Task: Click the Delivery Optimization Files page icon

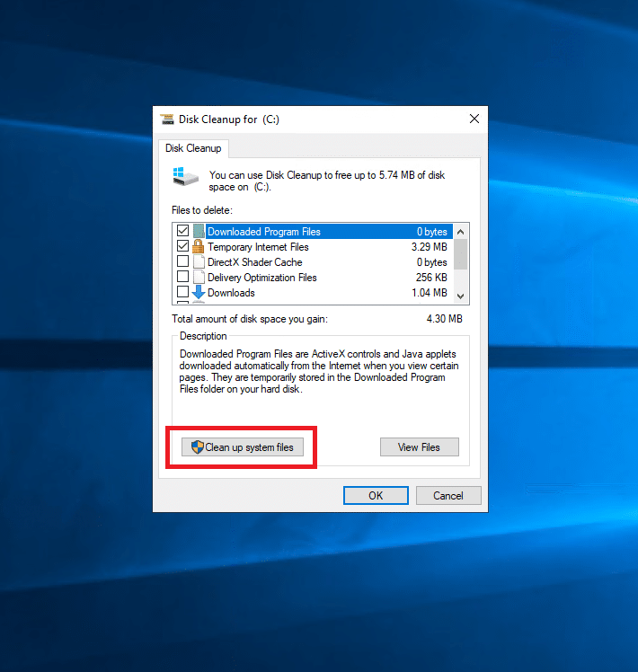Action: (x=199, y=278)
